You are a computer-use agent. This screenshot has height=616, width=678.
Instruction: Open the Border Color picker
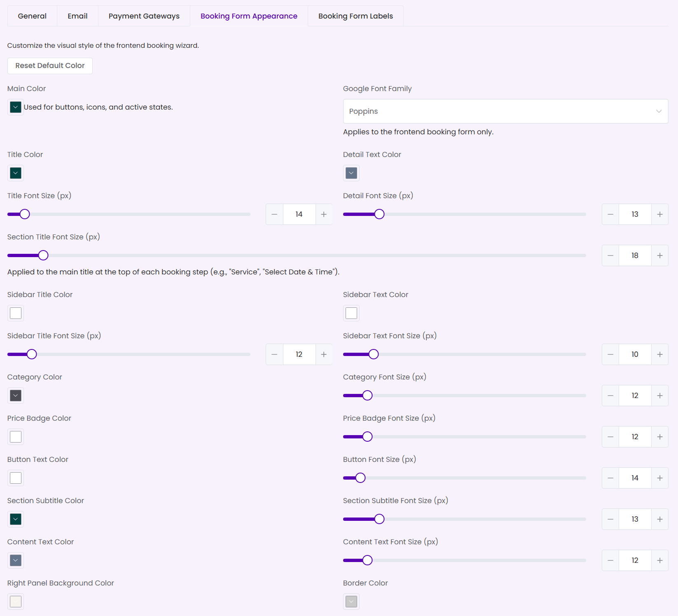tap(351, 602)
